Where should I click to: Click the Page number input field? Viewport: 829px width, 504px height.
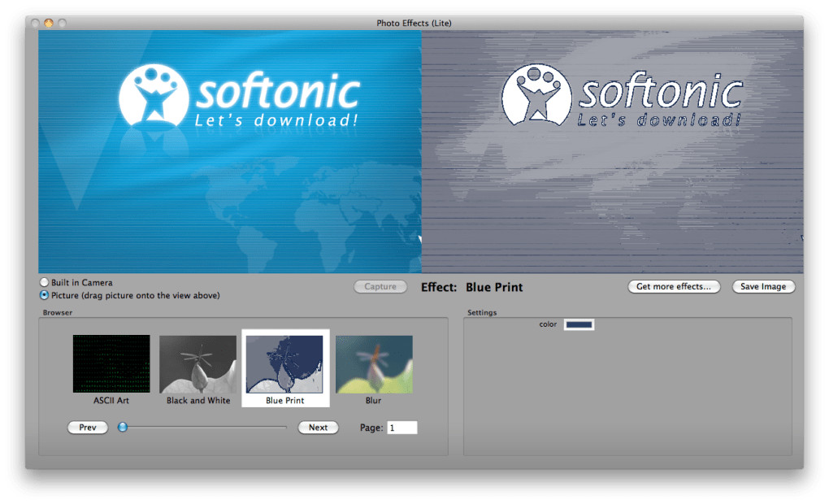402,428
